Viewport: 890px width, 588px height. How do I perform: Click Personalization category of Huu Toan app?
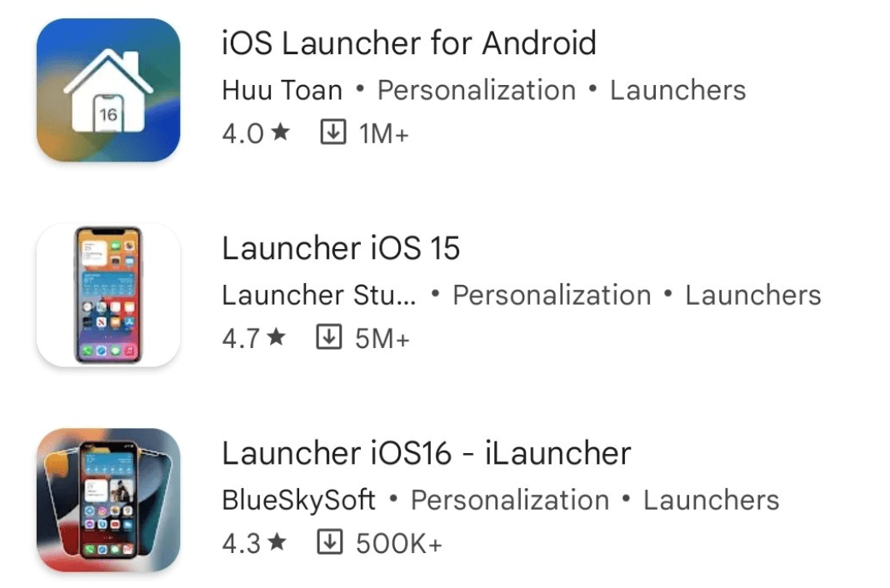click(x=477, y=90)
